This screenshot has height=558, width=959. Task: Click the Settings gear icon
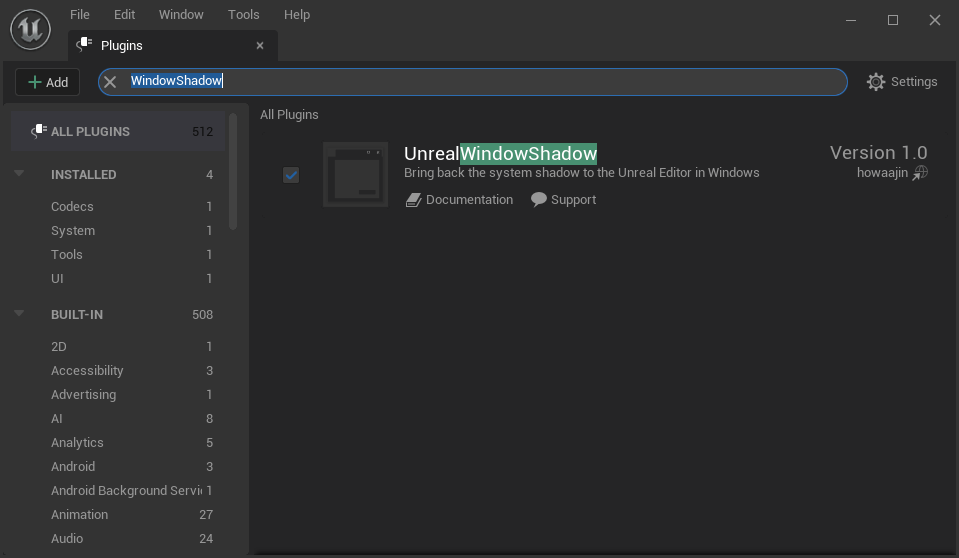[876, 81]
